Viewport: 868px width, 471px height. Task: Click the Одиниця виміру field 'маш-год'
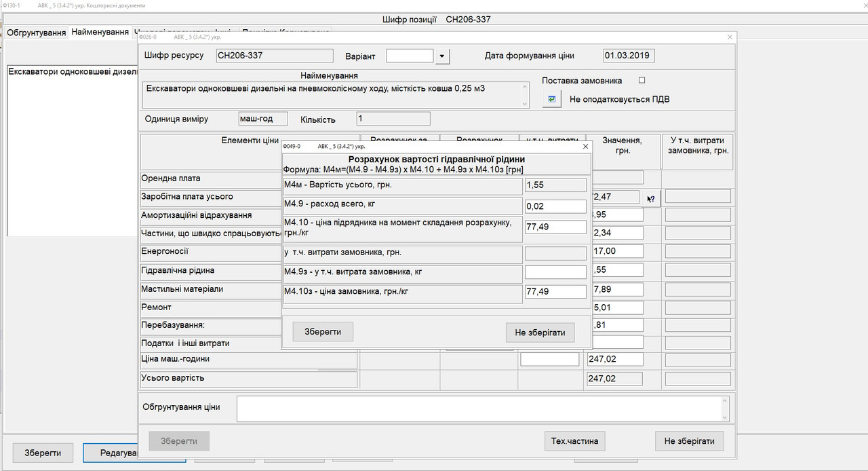coord(263,119)
